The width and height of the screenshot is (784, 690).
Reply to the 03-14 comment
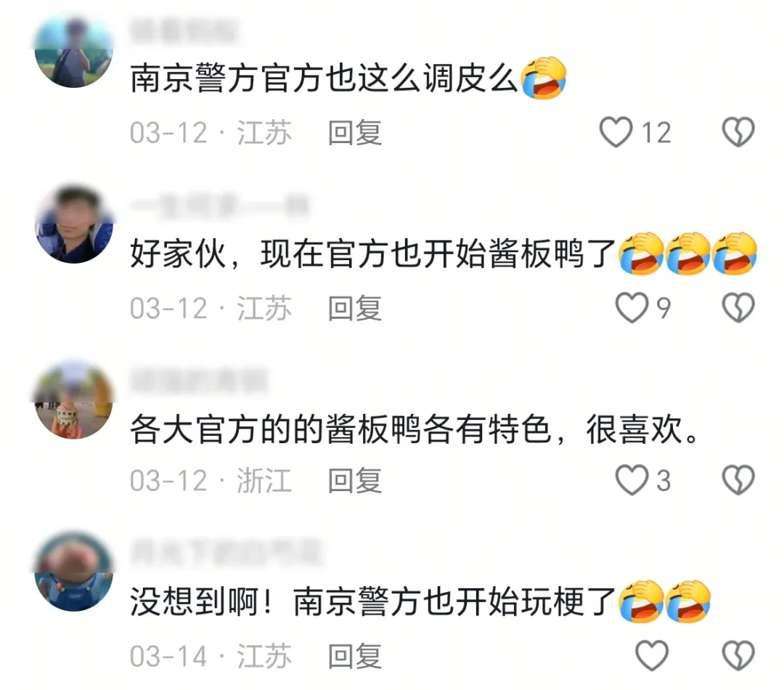pyautogui.click(x=355, y=656)
